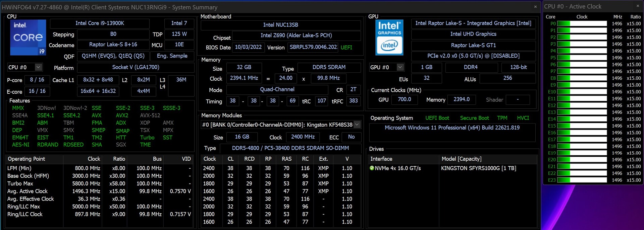Click the Eng. Sample field
This screenshot has height=230, width=644.
[172, 56]
